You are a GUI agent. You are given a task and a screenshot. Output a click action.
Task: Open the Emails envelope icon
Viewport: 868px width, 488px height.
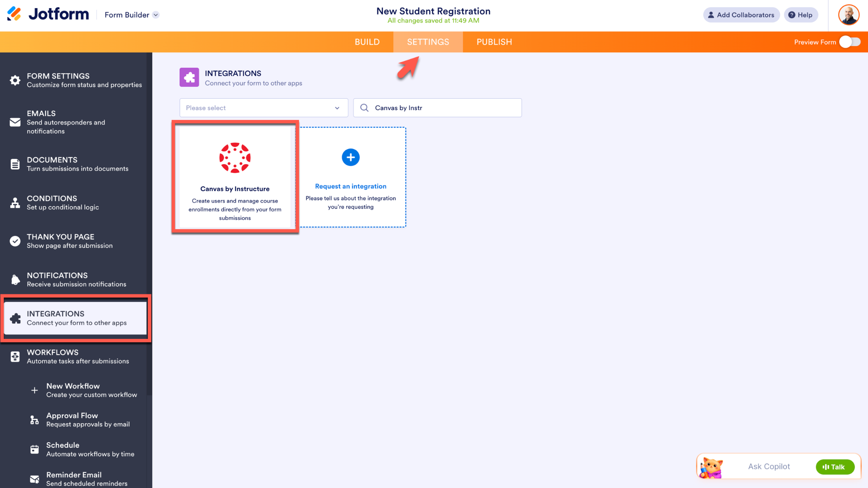tap(15, 122)
